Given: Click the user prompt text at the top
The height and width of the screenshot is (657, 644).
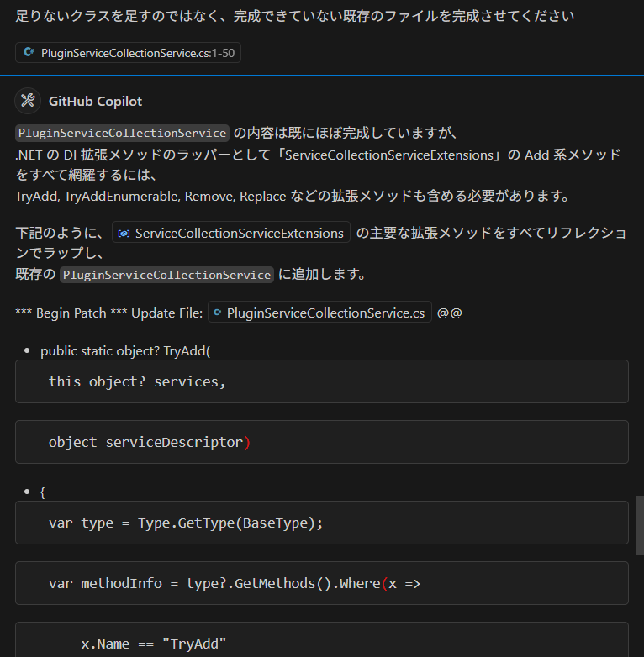Looking at the screenshot, I should point(295,16).
